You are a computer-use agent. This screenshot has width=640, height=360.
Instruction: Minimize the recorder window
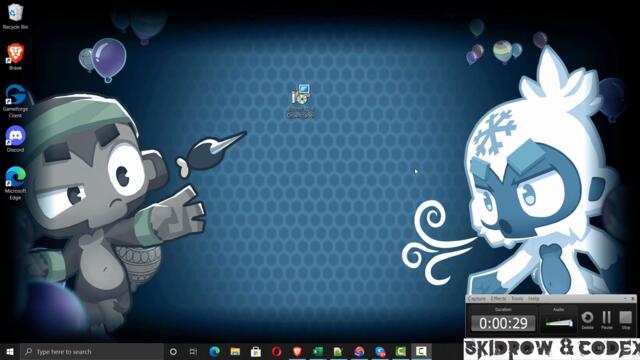point(625,299)
